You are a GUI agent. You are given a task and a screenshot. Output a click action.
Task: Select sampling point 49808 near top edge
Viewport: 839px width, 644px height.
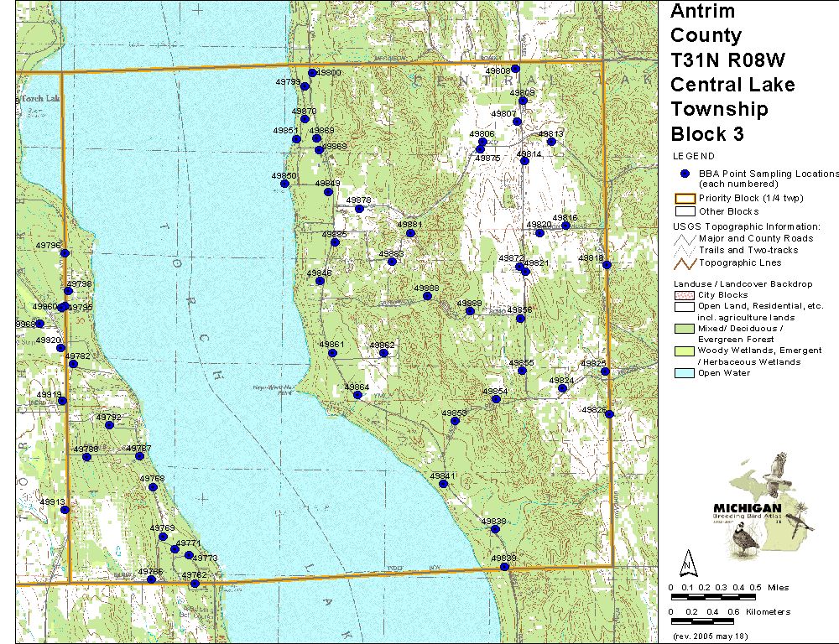pos(516,69)
